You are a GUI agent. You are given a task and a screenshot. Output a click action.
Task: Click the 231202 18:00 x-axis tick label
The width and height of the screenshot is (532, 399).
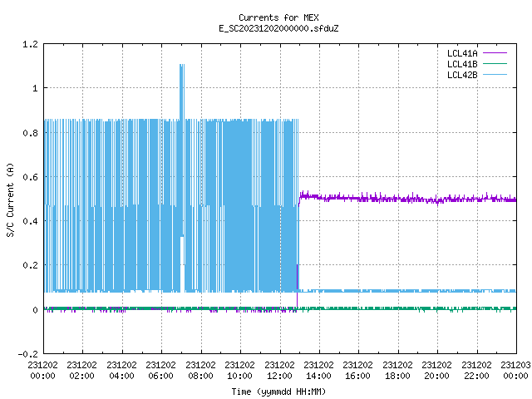coord(397,371)
